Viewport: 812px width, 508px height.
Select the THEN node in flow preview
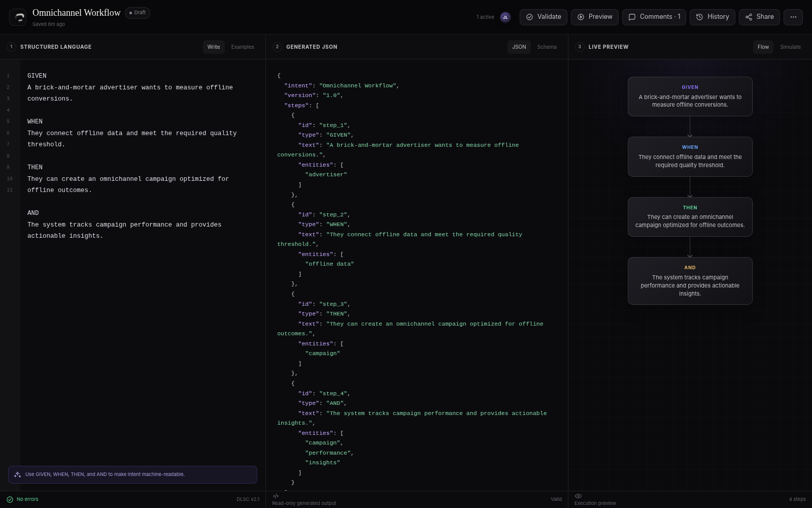[x=690, y=217]
